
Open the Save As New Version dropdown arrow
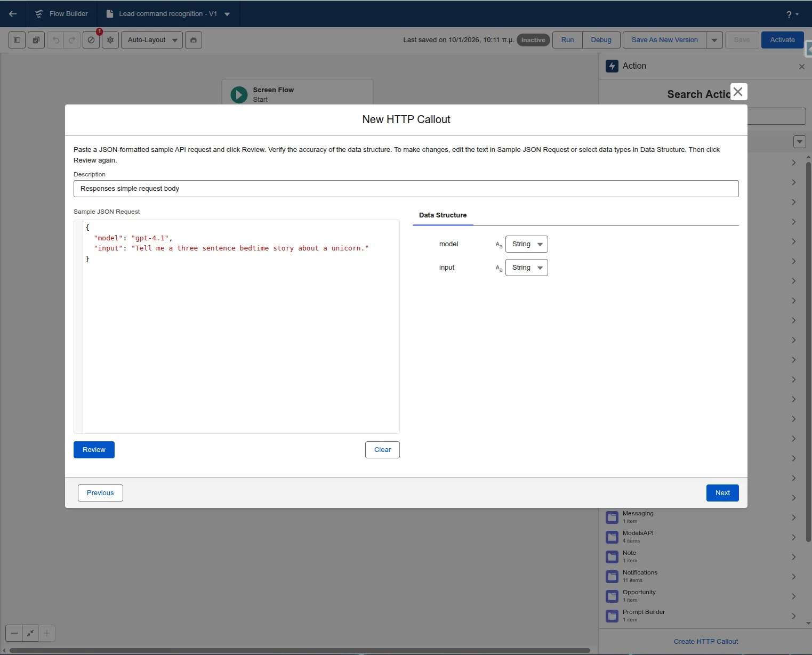714,40
